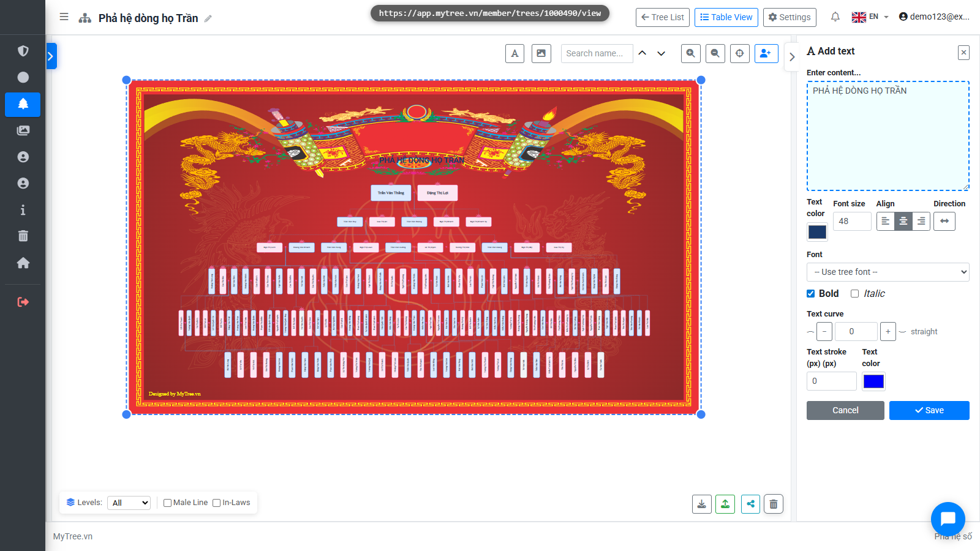980x551 pixels.
Task: Open the Levels dropdown
Action: pos(129,503)
